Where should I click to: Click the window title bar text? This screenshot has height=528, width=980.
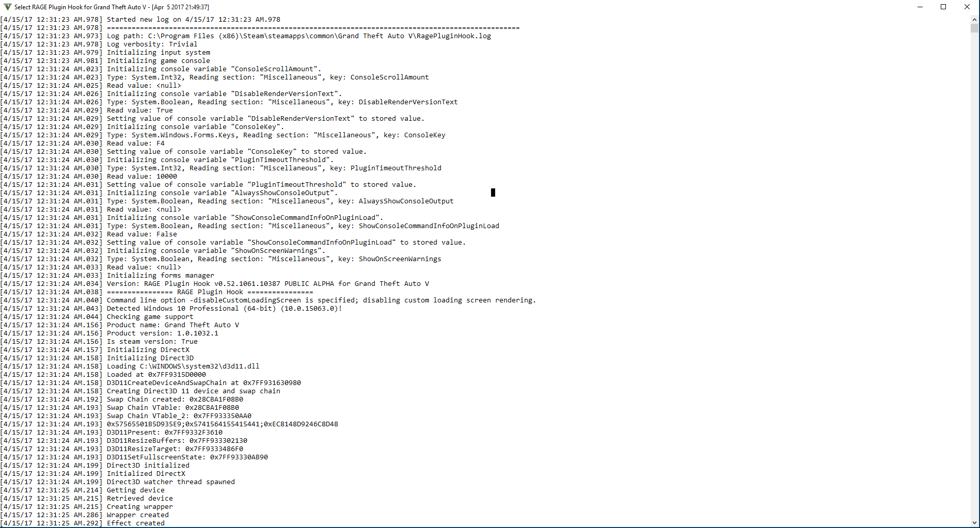click(x=112, y=7)
